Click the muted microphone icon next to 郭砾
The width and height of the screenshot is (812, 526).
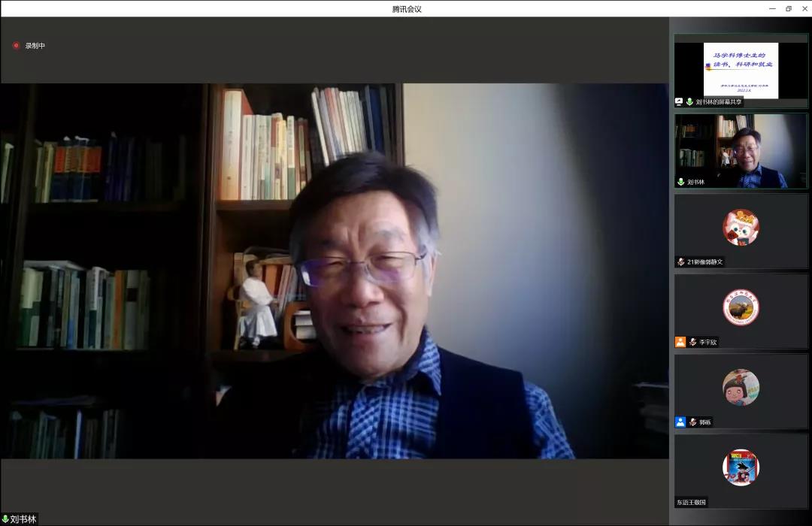692,422
